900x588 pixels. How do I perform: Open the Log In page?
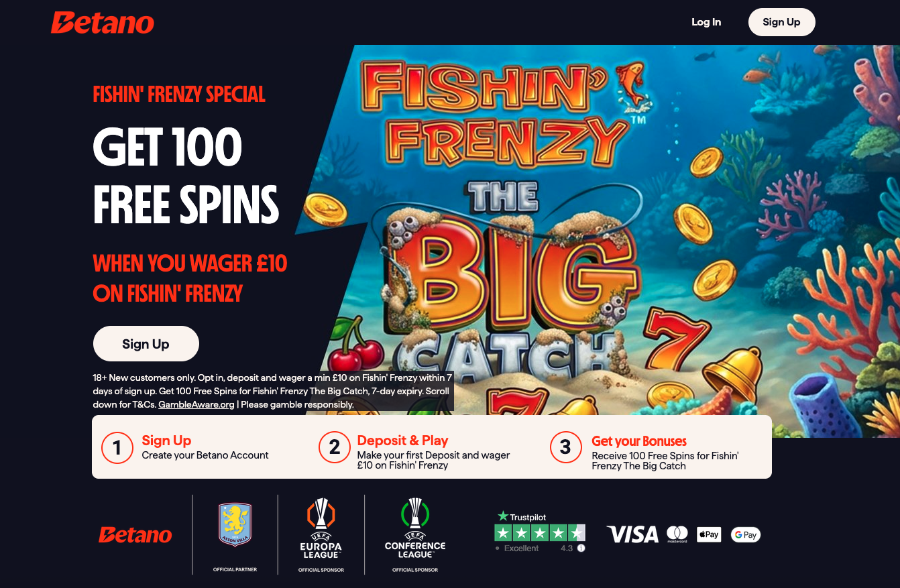click(x=706, y=22)
